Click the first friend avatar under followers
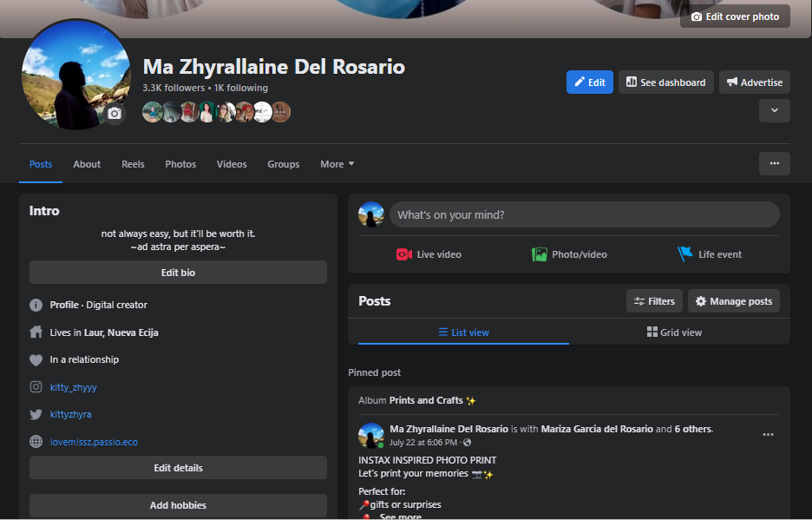 [153, 112]
